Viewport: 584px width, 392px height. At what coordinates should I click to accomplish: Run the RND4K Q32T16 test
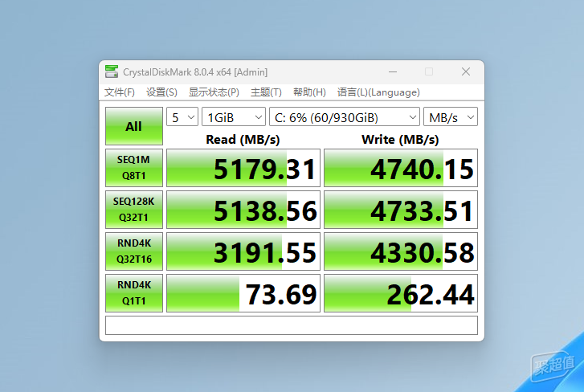(134, 251)
